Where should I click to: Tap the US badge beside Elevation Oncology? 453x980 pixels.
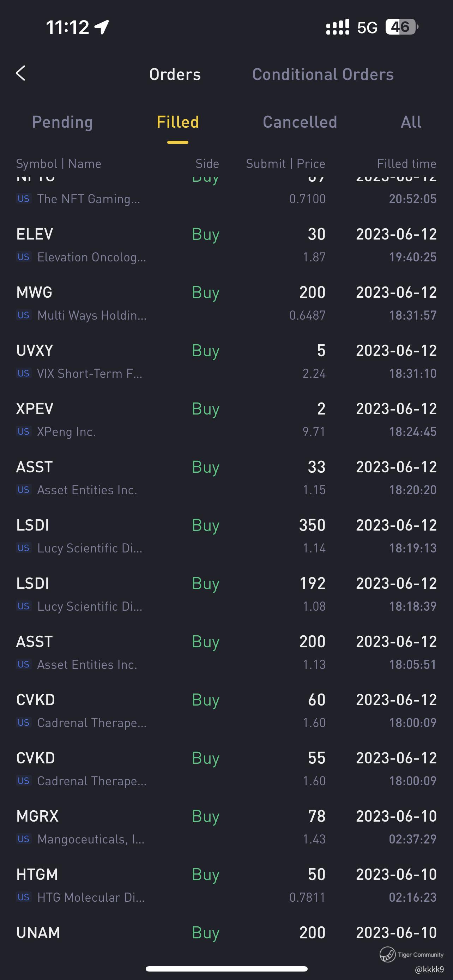[x=24, y=257]
